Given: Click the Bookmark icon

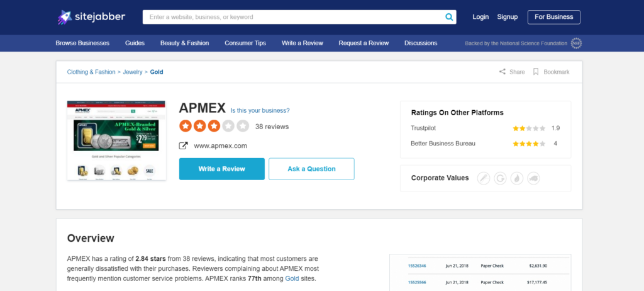Looking at the screenshot, I should [x=536, y=72].
